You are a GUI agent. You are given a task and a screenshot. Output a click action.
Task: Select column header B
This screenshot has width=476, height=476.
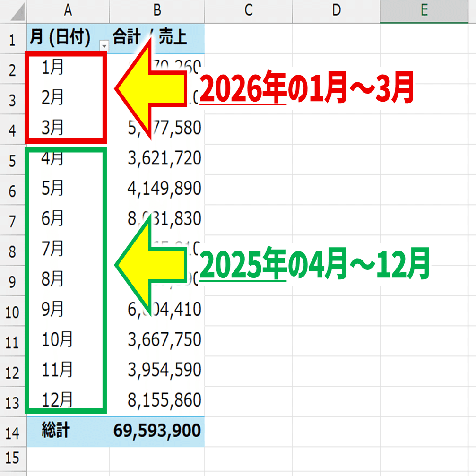point(156,7)
